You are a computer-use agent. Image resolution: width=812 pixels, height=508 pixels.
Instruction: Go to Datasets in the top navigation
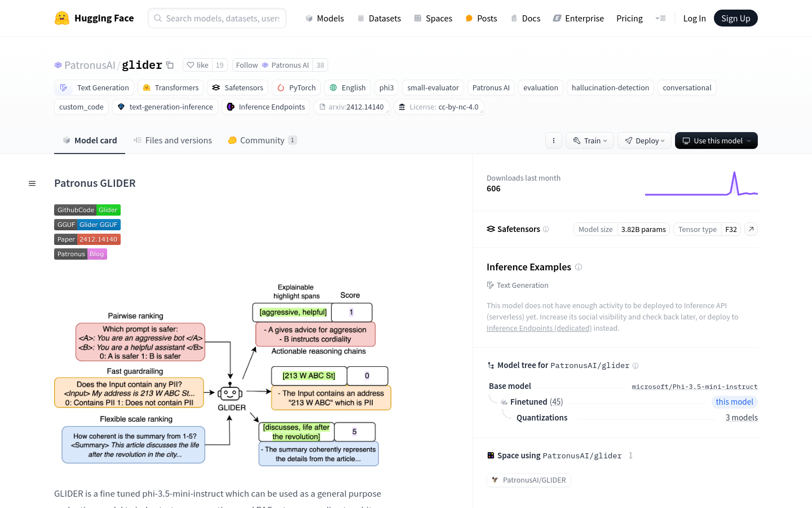pyautogui.click(x=379, y=18)
